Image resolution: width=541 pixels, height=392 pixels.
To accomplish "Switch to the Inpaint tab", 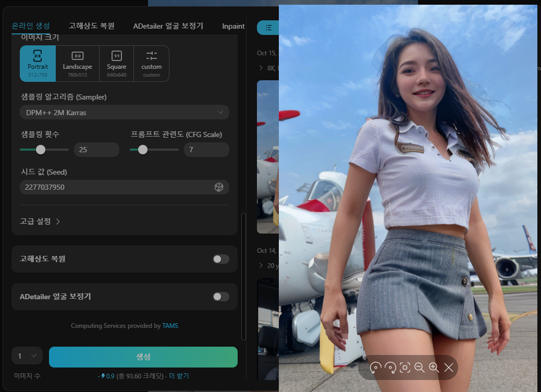I will point(233,26).
